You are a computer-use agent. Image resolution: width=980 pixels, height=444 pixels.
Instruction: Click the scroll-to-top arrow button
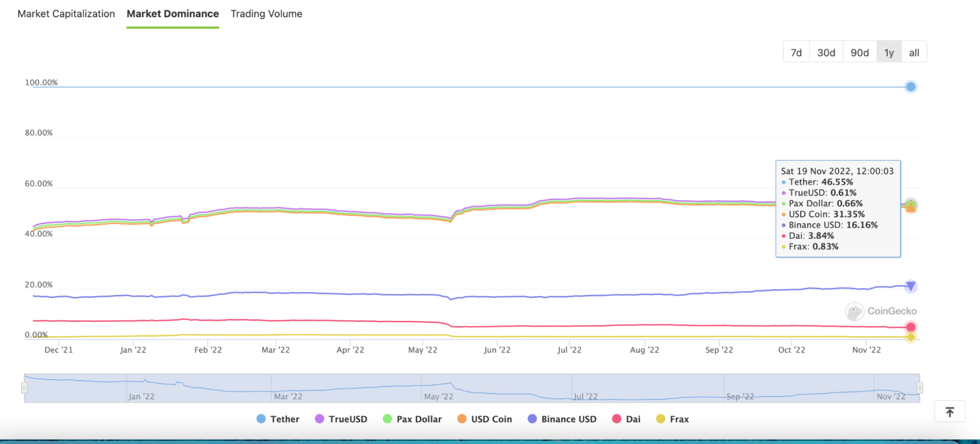click(950, 412)
